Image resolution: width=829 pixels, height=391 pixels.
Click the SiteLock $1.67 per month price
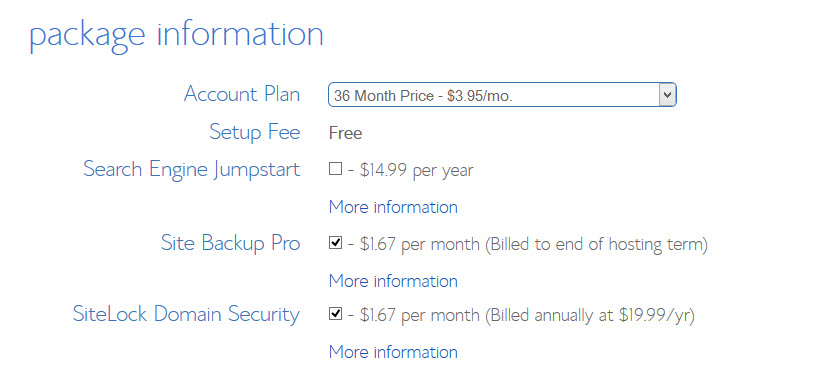[x=420, y=315]
